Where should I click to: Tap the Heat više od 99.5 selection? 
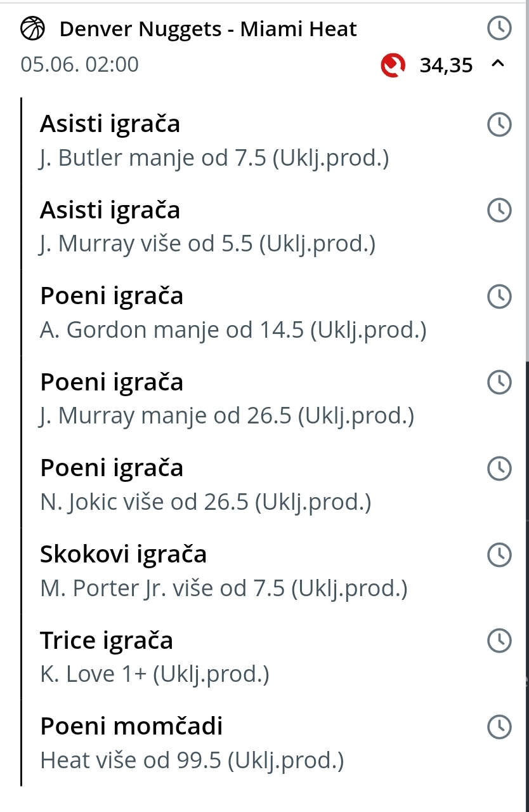coord(192,760)
